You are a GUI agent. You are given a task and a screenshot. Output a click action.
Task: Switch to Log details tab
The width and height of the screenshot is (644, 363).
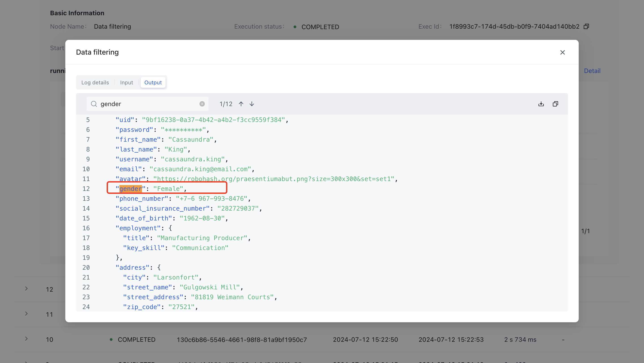(95, 83)
